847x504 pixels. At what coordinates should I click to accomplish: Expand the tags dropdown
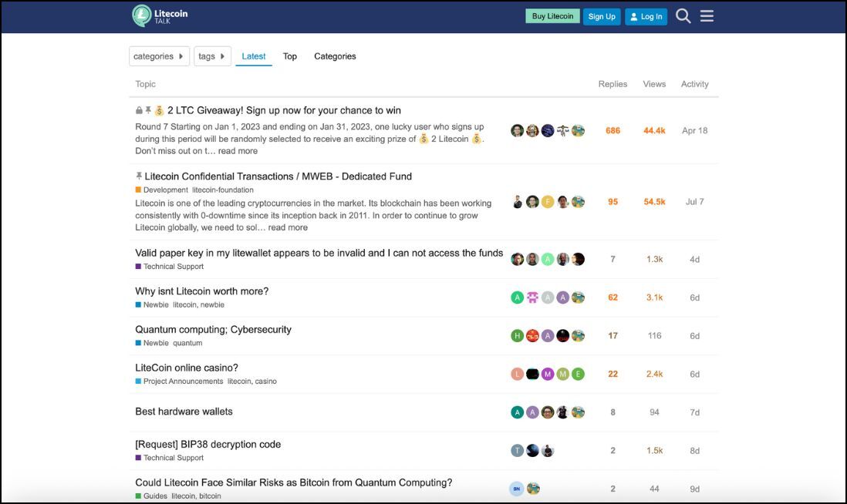point(212,56)
